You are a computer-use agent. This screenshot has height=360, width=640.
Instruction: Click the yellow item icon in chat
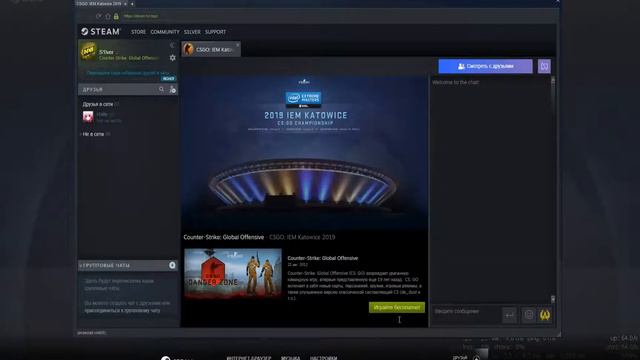point(545,315)
